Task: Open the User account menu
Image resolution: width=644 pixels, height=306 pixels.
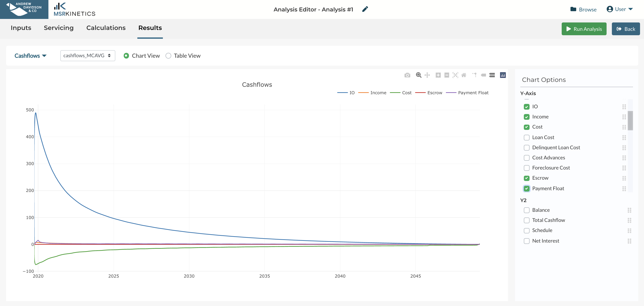Action: click(x=620, y=9)
